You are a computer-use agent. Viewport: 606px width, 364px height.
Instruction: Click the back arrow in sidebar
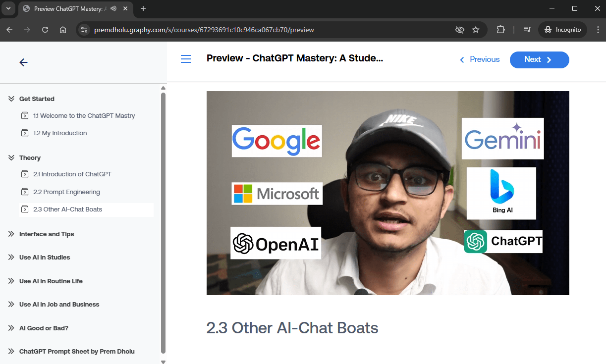tap(23, 62)
